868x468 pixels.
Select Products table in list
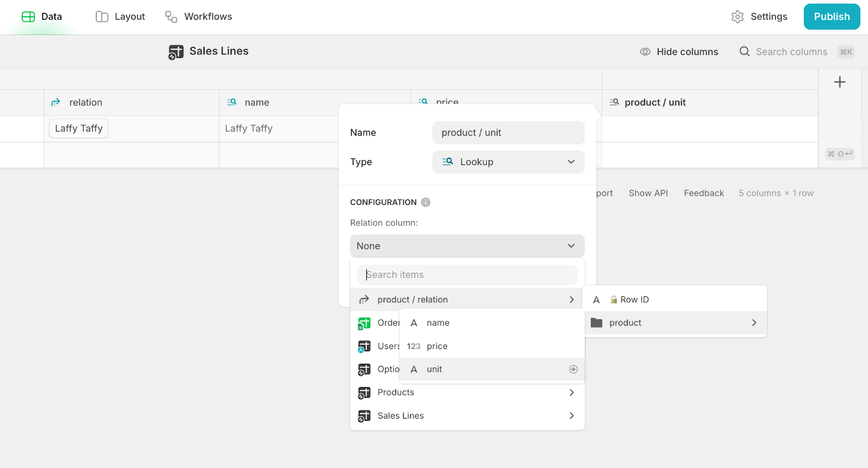(x=467, y=393)
